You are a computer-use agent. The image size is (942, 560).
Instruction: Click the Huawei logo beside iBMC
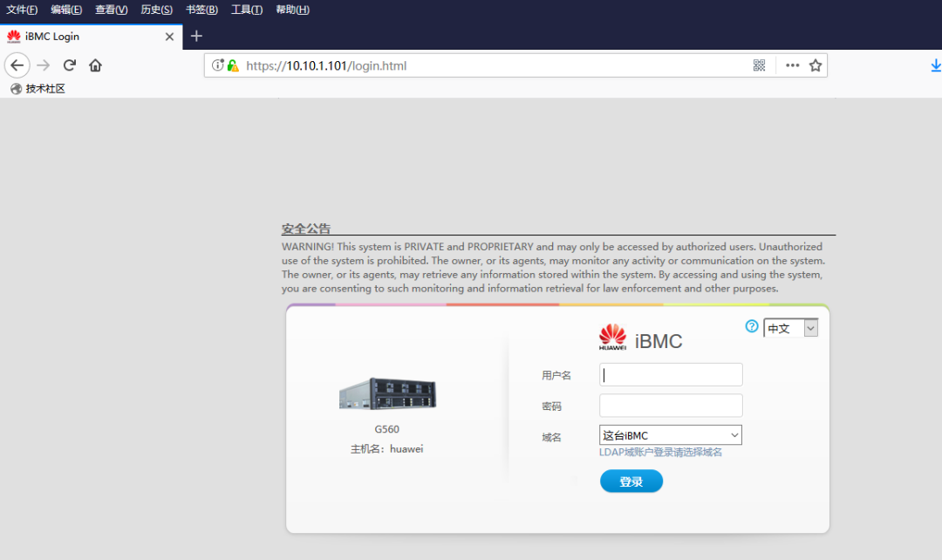tap(612, 337)
